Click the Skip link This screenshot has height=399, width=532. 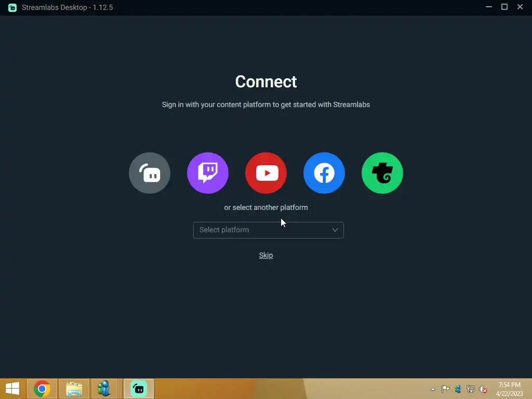coord(266,255)
